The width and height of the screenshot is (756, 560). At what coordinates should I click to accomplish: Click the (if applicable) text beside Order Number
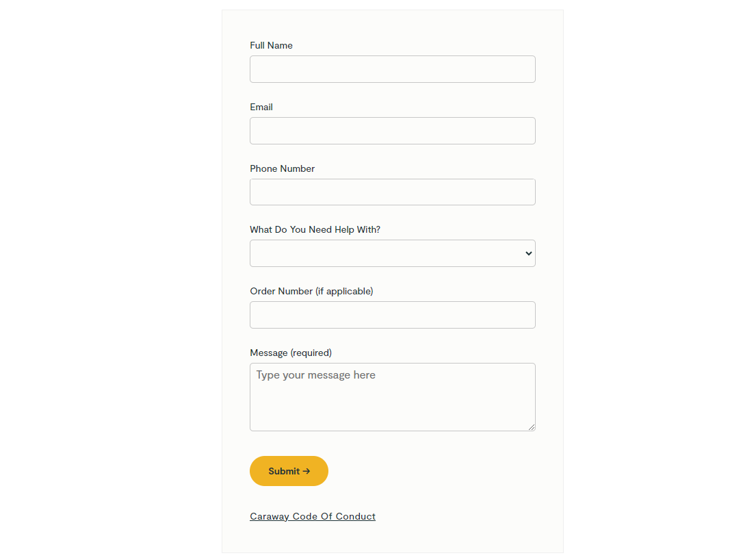(x=344, y=292)
